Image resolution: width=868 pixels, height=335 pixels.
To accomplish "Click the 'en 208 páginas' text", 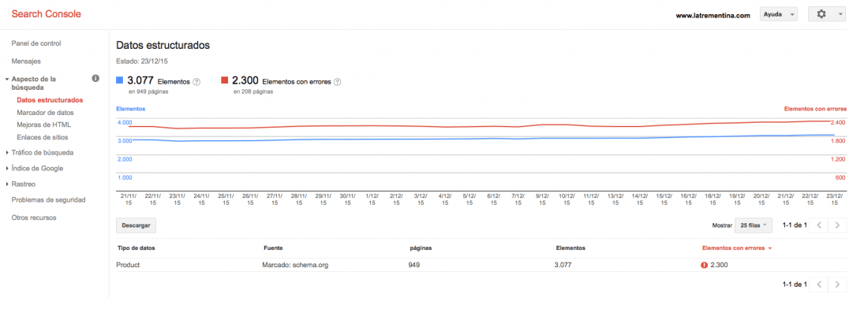I will point(253,91).
